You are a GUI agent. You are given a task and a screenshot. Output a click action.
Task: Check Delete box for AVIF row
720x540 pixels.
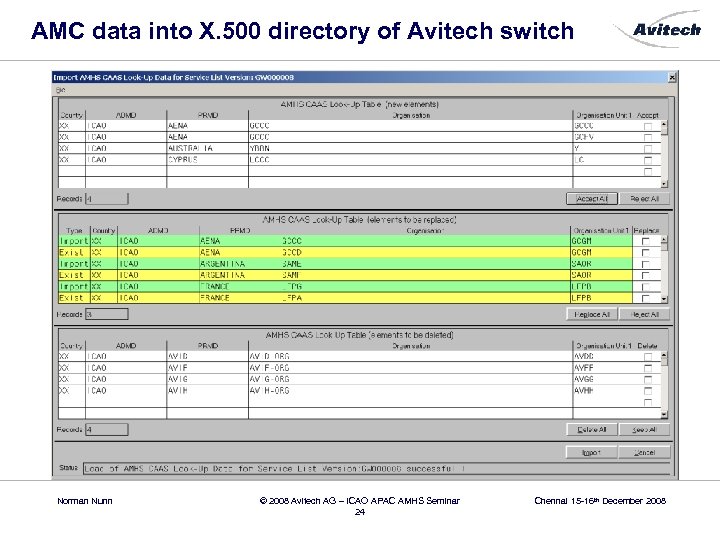click(647, 368)
